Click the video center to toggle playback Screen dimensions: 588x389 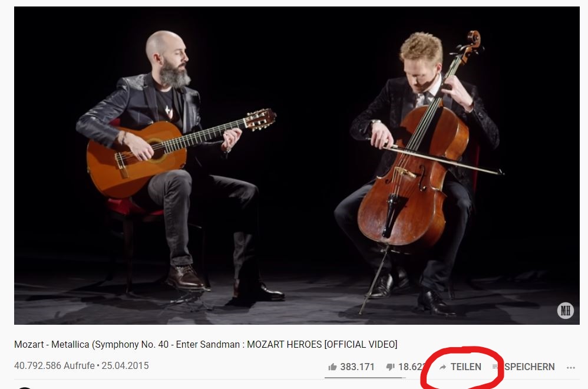(296, 166)
